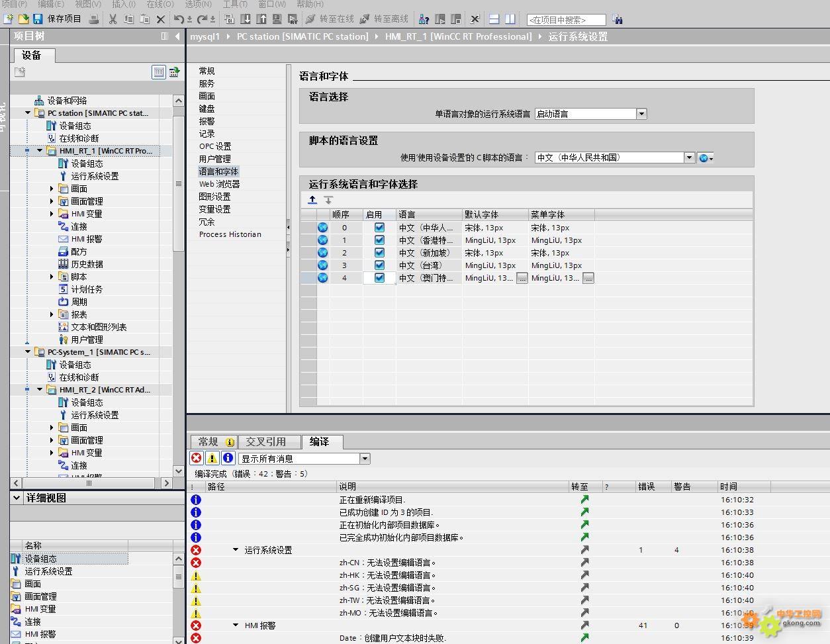Screen dimensions: 830x644
Task: Select the 编译 tab
Action: point(322,441)
